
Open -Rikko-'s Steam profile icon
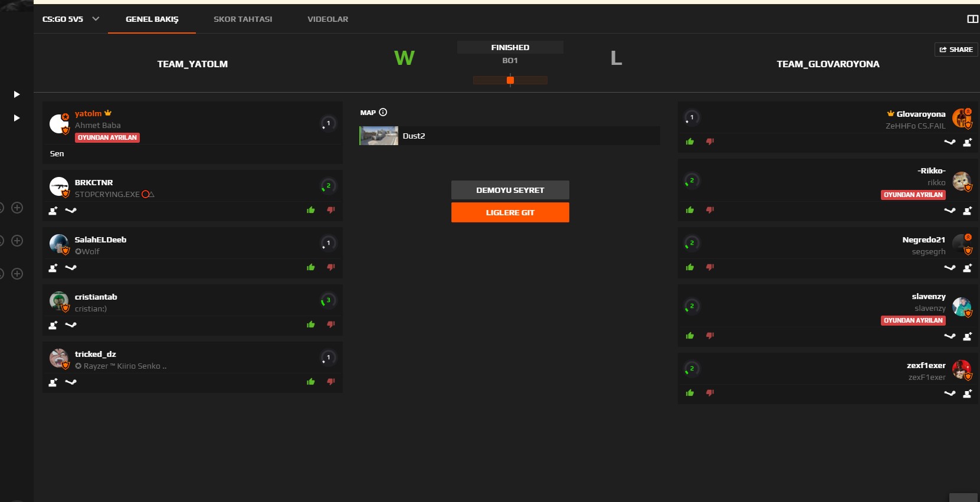pos(950,211)
